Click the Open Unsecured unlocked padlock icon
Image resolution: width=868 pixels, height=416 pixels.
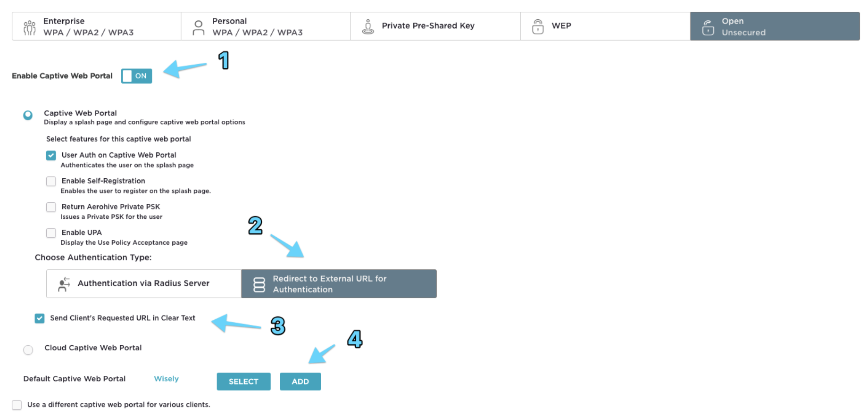click(x=708, y=27)
